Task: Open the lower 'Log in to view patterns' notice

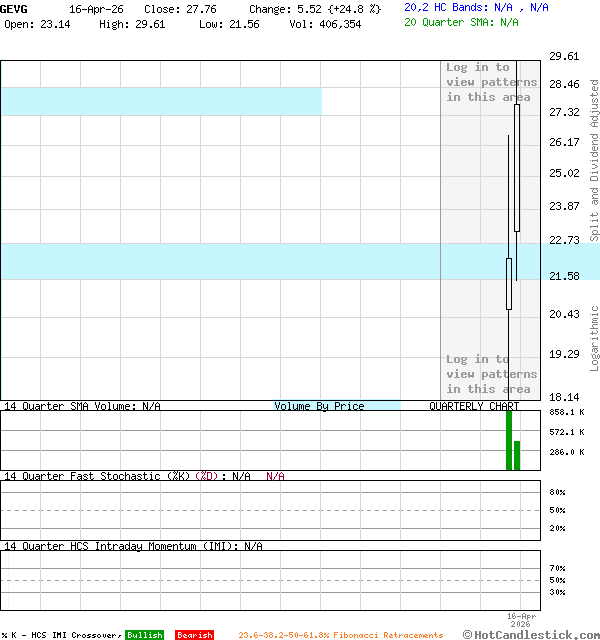Action: click(x=491, y=374)
